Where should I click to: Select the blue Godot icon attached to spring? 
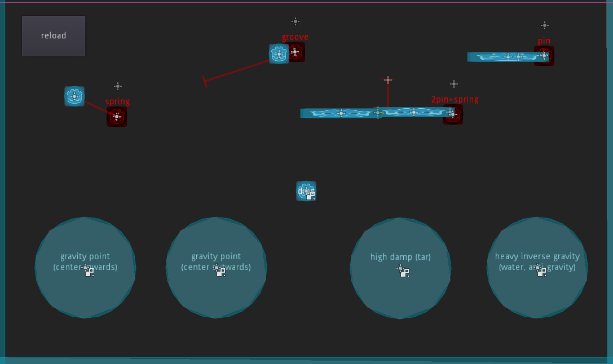(x=74, y=96)
